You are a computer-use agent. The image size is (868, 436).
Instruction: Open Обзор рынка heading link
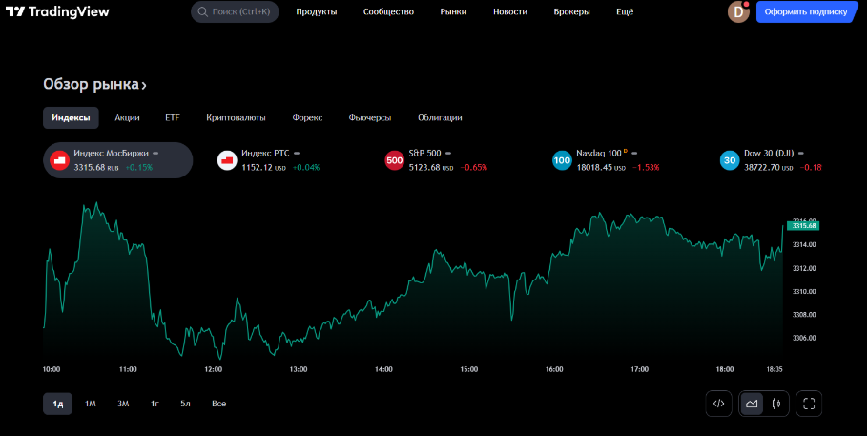pos(94,84)
